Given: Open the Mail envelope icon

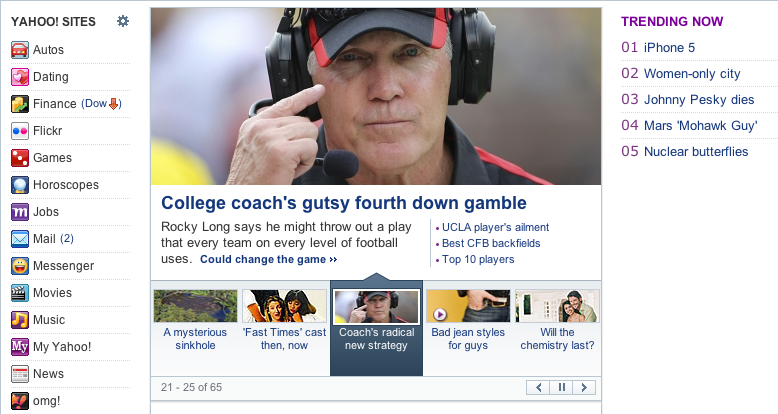Looking at the screenshot, I should point(19,239).
